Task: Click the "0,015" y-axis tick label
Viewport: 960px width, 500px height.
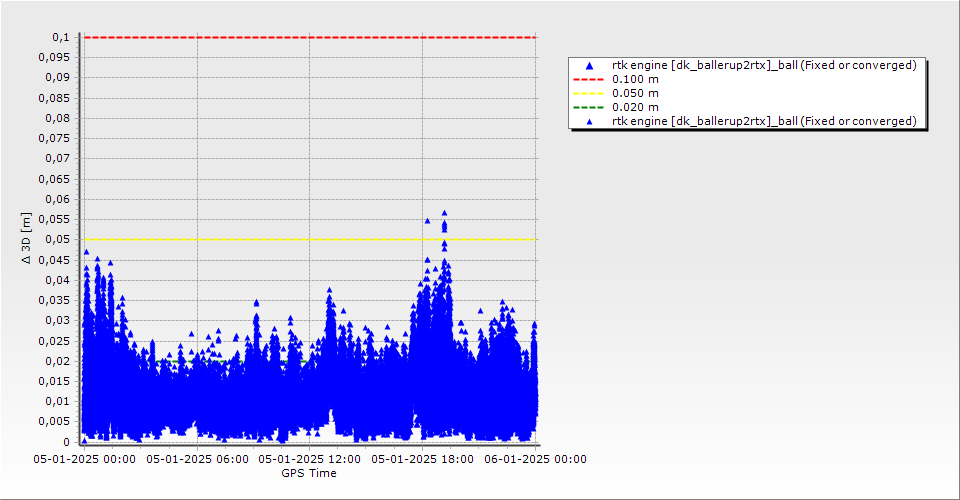Action: (x=54, y=381)
